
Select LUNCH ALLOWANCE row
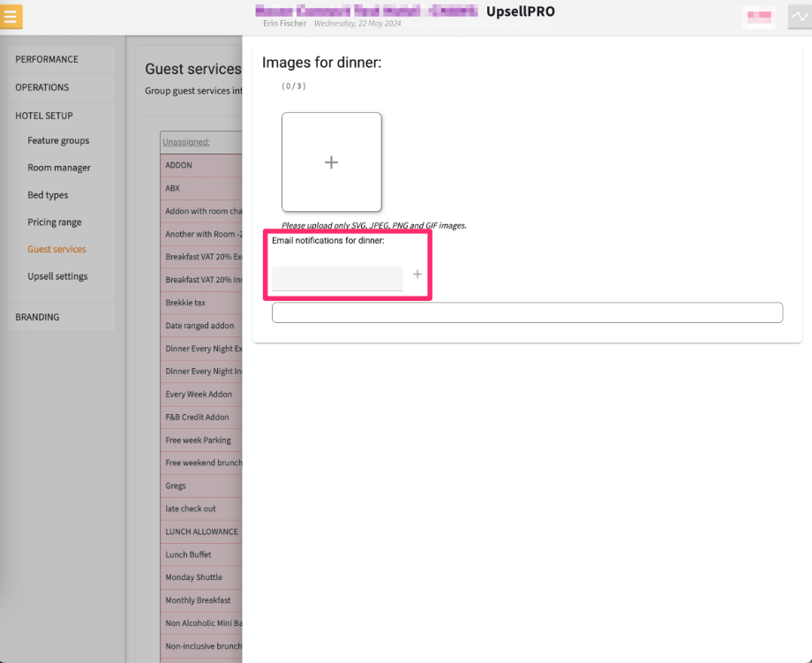(x=201, y=531)
